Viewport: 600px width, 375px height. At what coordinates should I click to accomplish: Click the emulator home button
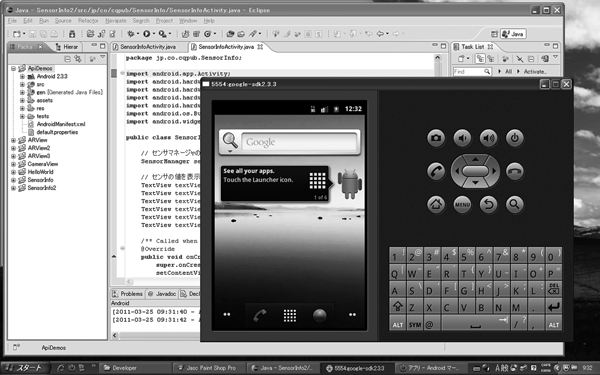pyautogui.click(x=436, y=204)
